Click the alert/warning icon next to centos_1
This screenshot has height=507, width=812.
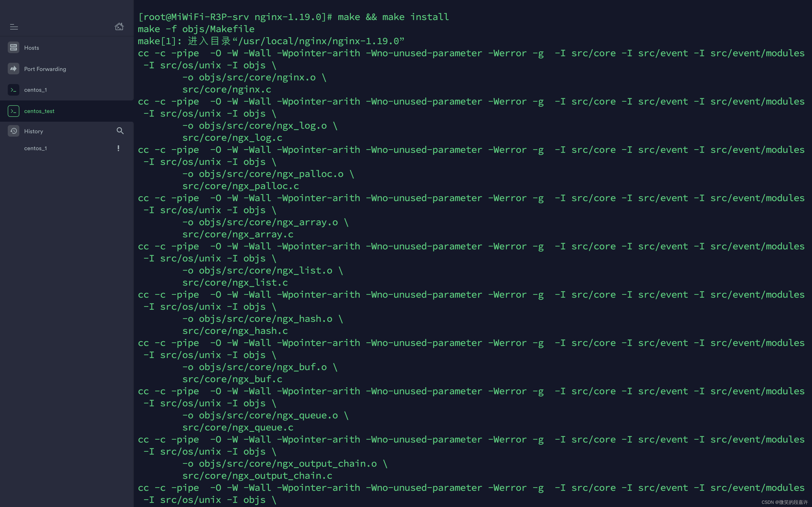click(117, 148)
